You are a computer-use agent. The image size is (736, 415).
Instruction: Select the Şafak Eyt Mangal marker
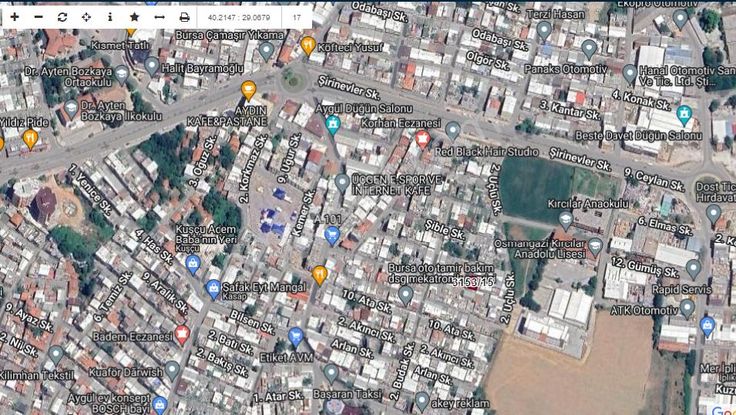[x=213, y=290]
